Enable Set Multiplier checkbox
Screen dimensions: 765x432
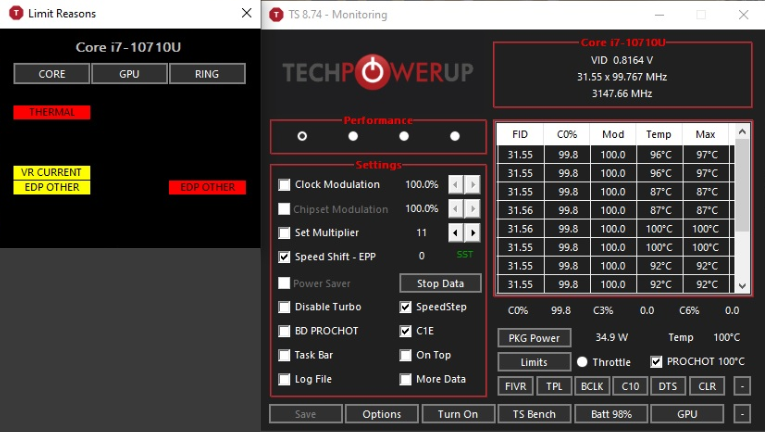pyautogui.click(x=284, y=233)
